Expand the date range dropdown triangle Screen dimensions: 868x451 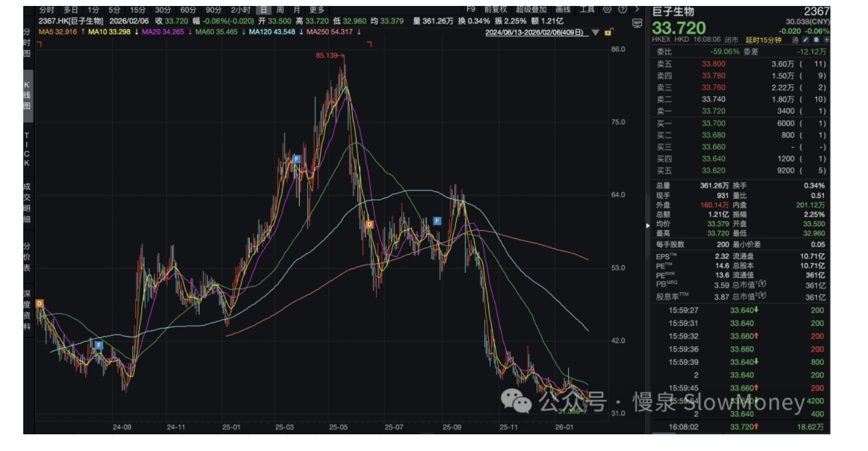pyautogui.click(x=596, y=33)
